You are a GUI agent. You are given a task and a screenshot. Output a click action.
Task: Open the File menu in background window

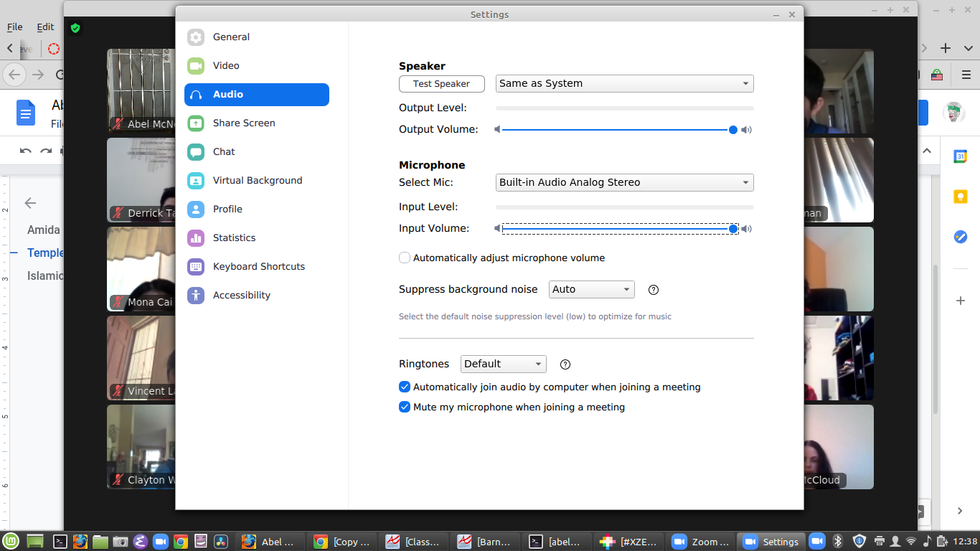tap(15, 27)
